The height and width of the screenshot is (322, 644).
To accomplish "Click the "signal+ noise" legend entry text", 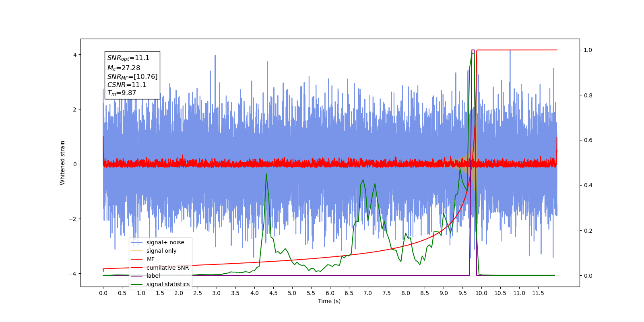I will (165, 242).
